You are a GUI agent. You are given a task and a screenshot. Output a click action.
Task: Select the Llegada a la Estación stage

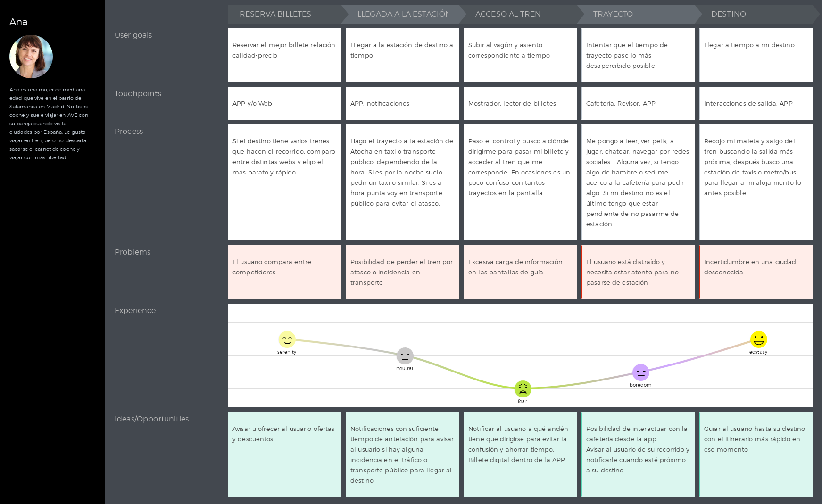[402, 14]
